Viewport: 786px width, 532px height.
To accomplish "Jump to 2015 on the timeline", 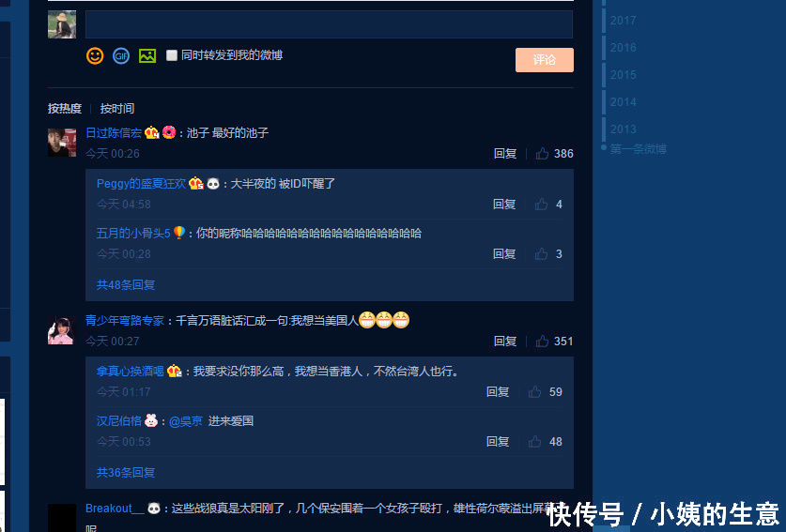I will [x=624, y=75].
